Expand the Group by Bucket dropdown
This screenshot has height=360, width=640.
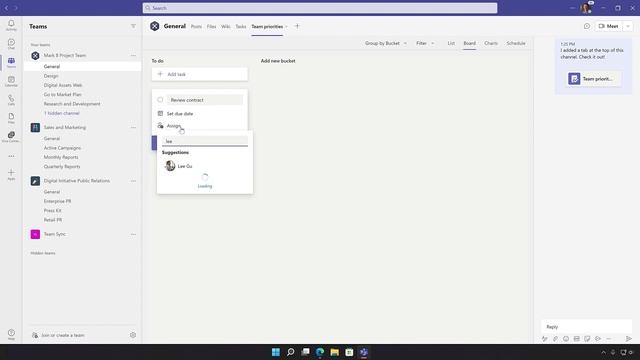pos(386,43)
